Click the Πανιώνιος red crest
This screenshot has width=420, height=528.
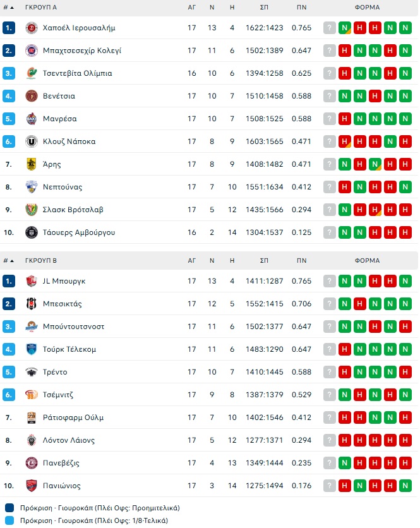[x=32, y=486]
